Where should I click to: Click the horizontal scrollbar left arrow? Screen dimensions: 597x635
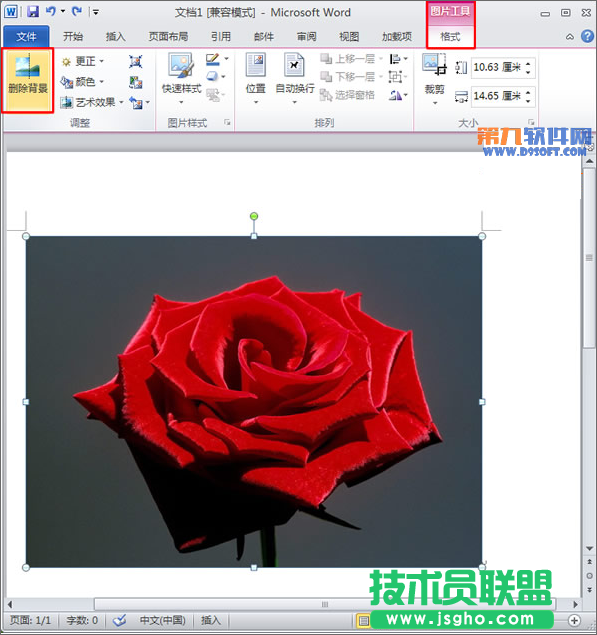tap(10, 605)
